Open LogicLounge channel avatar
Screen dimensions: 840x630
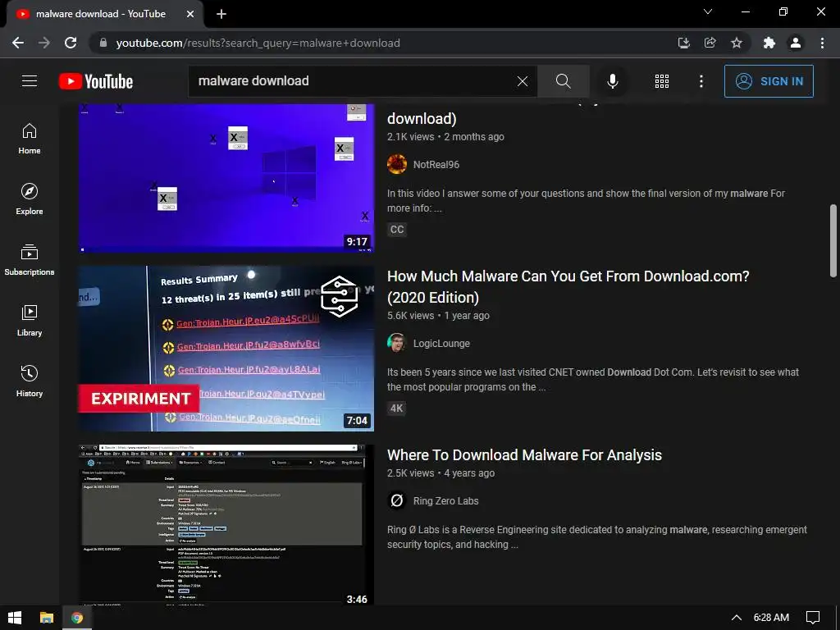click(x=397, y=344)
